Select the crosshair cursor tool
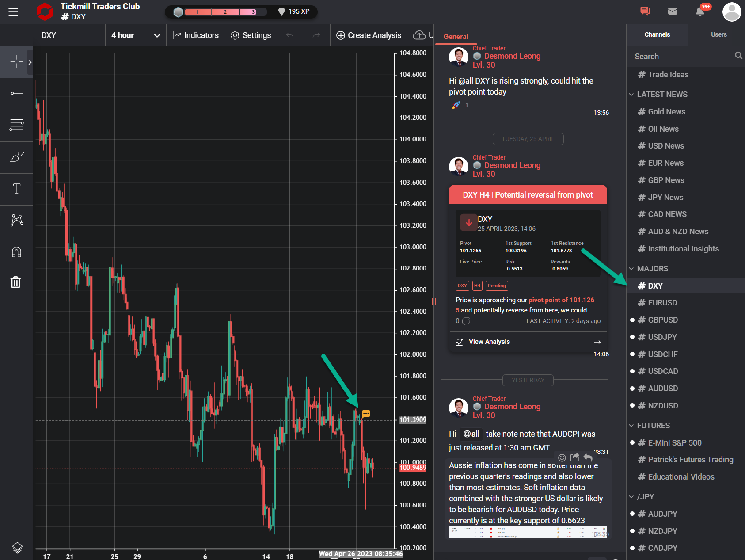The width and height of the screenshot is (745, 560). pos(16,62)
